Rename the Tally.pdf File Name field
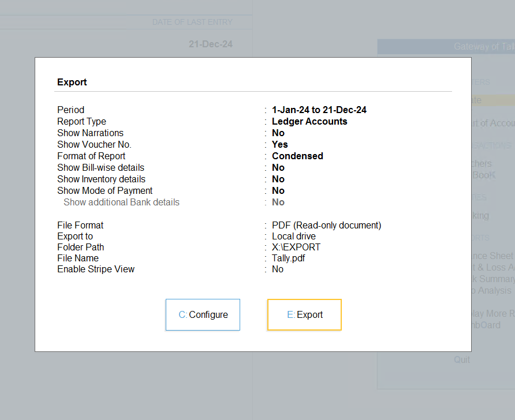The height and width of the screenshot is (420, 515). (288, 258)
